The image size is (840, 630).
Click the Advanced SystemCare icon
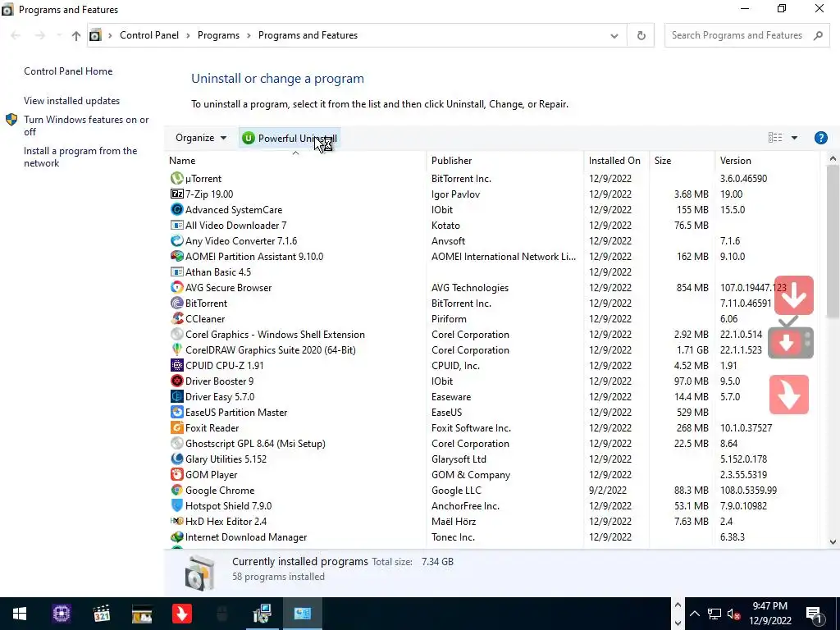click(177, 209)
